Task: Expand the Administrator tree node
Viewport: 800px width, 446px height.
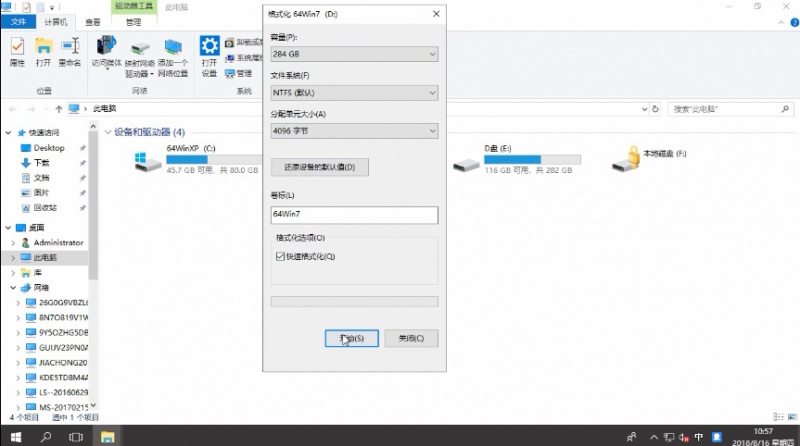Action: tap(13, 243)
